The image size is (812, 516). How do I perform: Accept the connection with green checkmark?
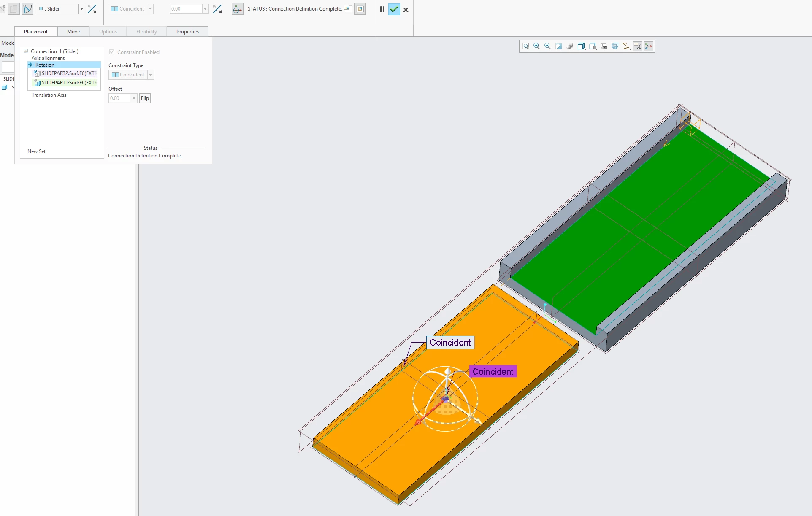[x=394, y=9]
